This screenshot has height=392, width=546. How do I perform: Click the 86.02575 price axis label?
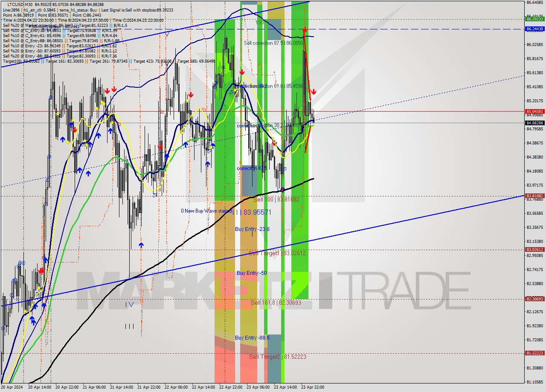click(x=535, y=44)
